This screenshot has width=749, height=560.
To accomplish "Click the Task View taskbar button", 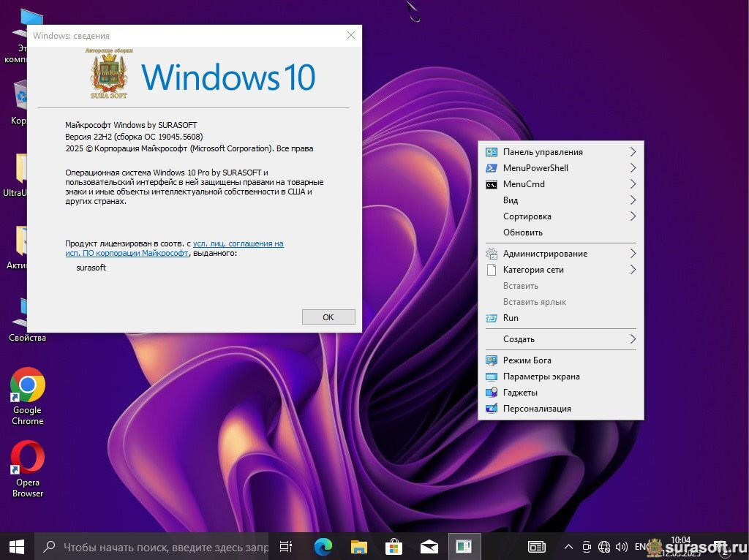I will [286, 546].
